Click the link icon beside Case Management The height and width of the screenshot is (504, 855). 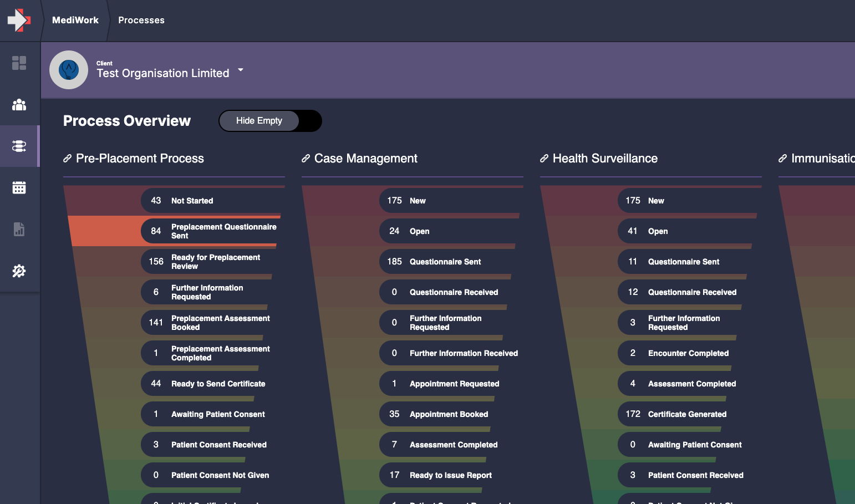click(x=306, y=158)
